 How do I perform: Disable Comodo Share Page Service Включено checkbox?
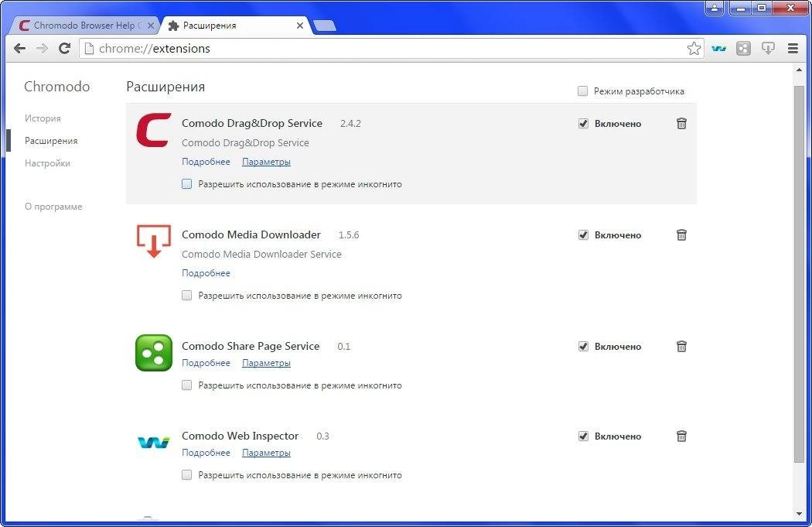click(x=583, y=346)
